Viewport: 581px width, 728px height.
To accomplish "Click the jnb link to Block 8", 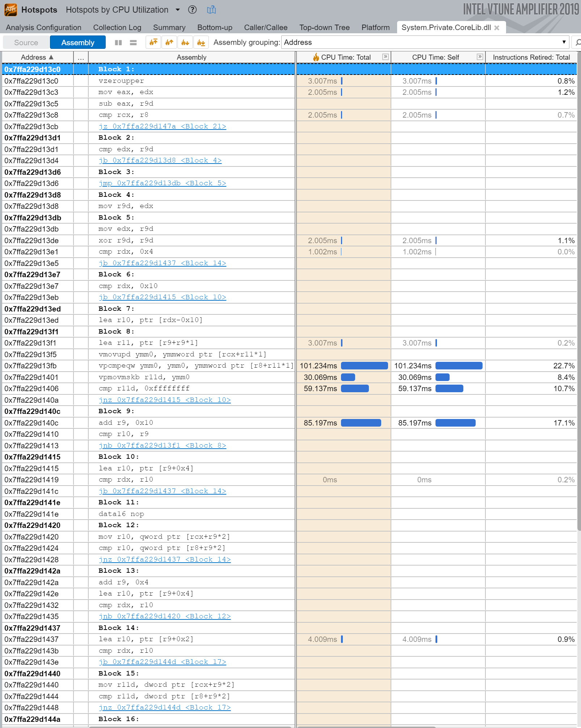I will coord(163,445).
